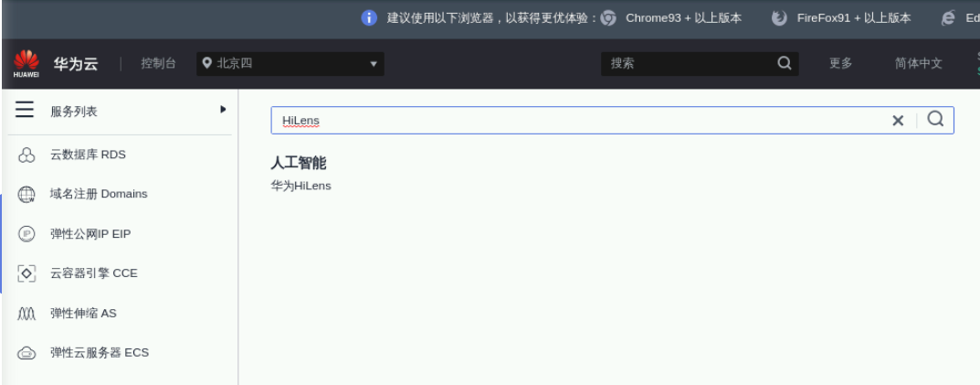Open 域名注册 Domains service
This screenshot has width=980, height=385.
point(99,194)
